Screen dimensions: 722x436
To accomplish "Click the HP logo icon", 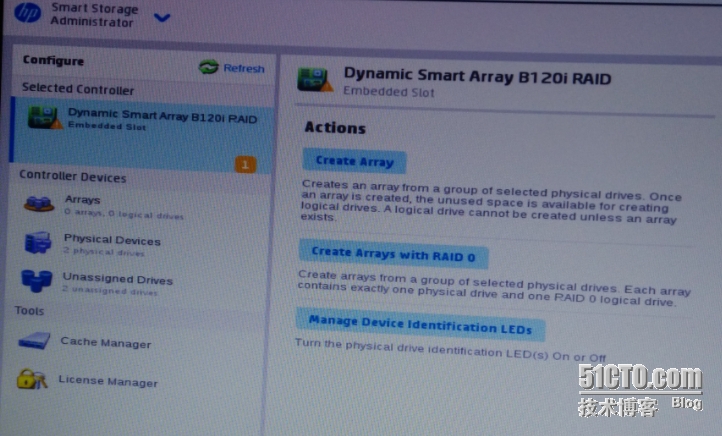I will (x=27, y=12).
